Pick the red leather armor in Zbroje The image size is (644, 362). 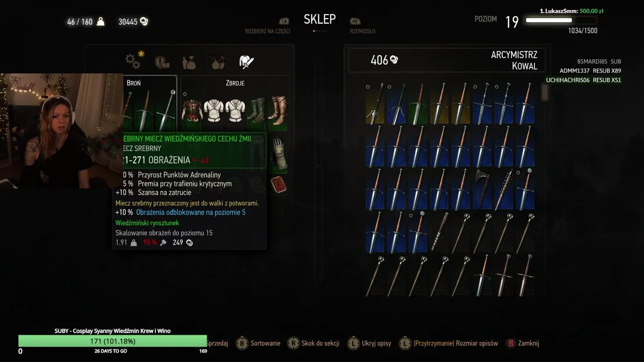coord(192,110)
